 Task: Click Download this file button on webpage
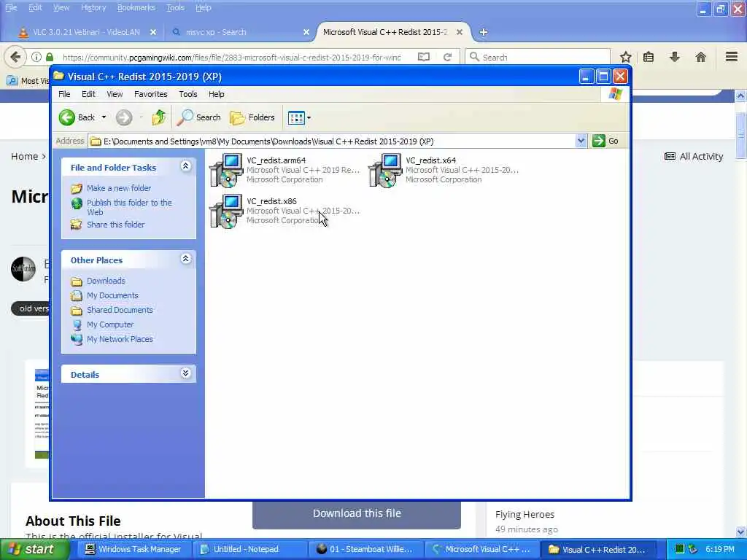tap(357, 513)
